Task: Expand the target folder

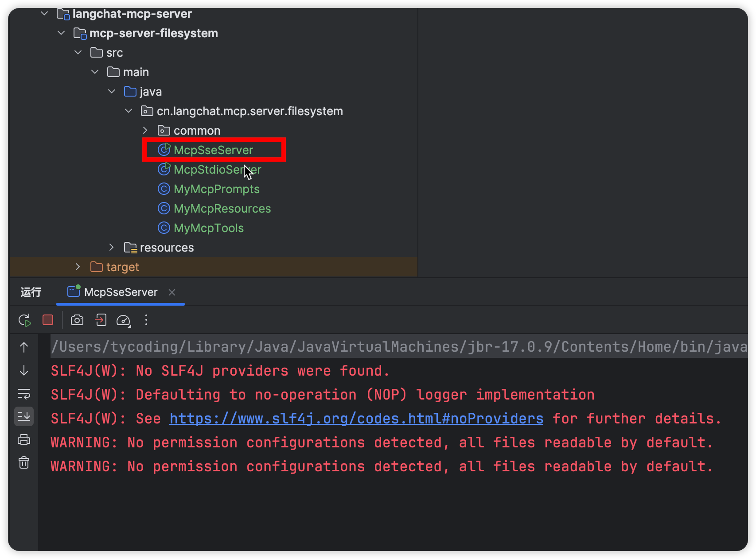Action: [78, 267]
